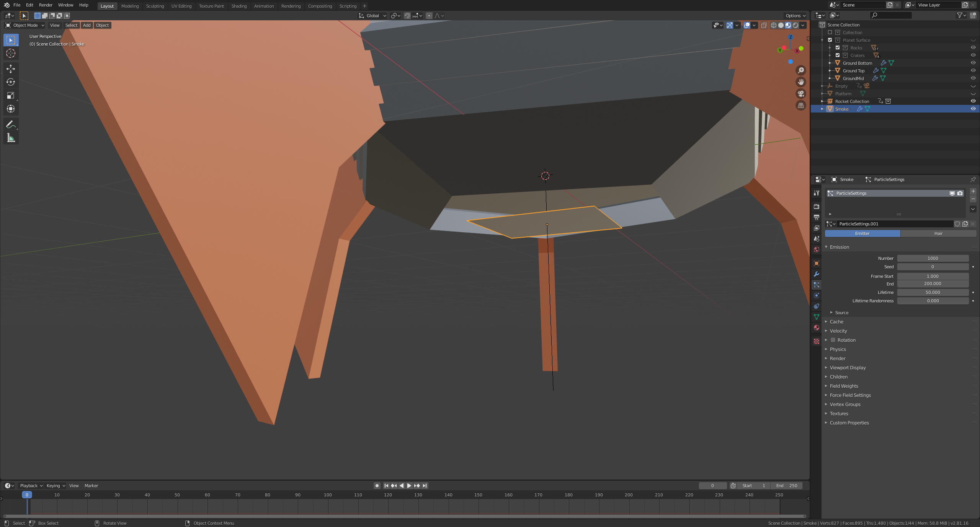Hide the Smoke object in the outliner
980x527 pixels.
pyautogui.click(x=973, y=109)
